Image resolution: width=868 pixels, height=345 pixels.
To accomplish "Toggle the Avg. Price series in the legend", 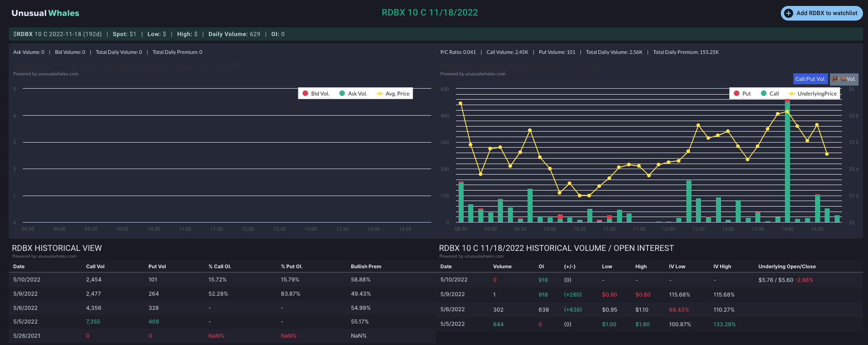I will pos(393,94).
